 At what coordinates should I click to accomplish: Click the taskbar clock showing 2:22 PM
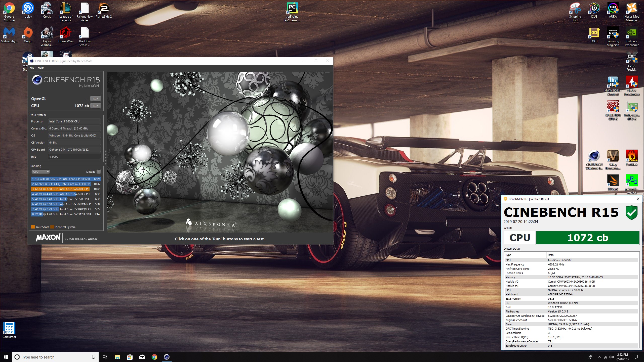(x=622, y=357)
